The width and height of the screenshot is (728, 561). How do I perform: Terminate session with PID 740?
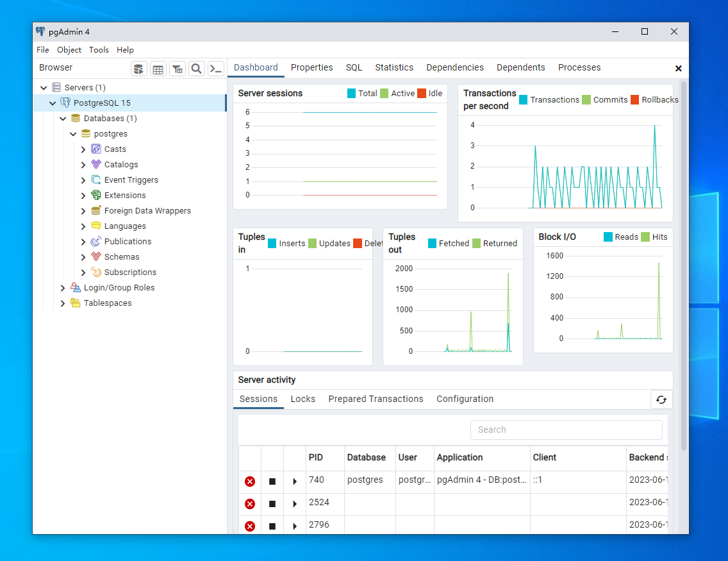click(x=250, y=481)
